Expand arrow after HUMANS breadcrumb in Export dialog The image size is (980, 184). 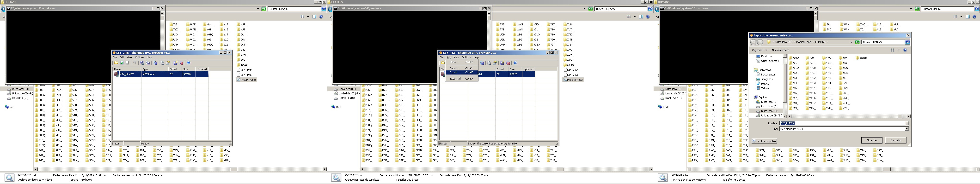pos(828,42)
